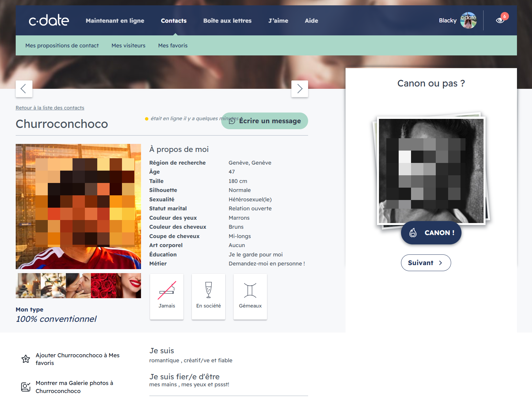
Task: Open Contacts menu
Action: [x=174, y=21]
